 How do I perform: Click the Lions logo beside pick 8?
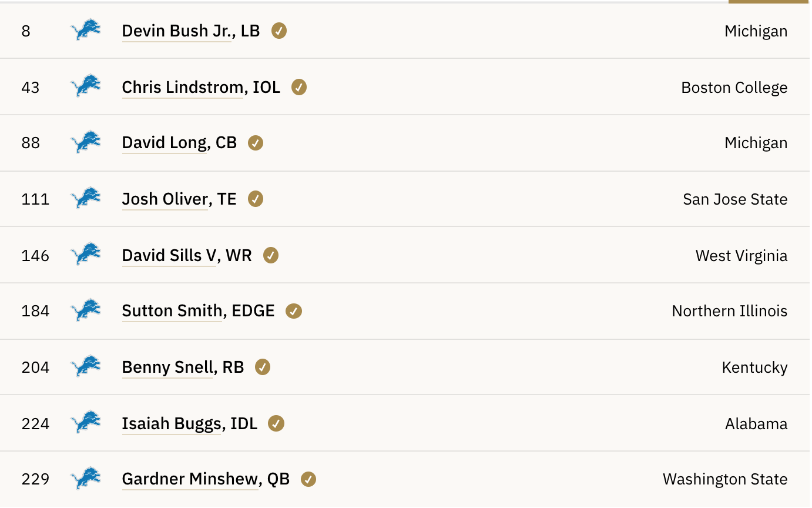click(86, 31)
